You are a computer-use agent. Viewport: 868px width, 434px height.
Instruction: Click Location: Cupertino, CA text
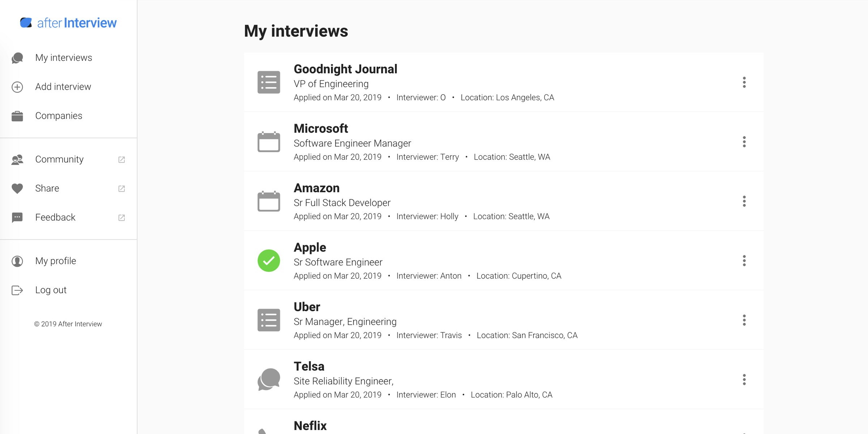tap(519, 276)
